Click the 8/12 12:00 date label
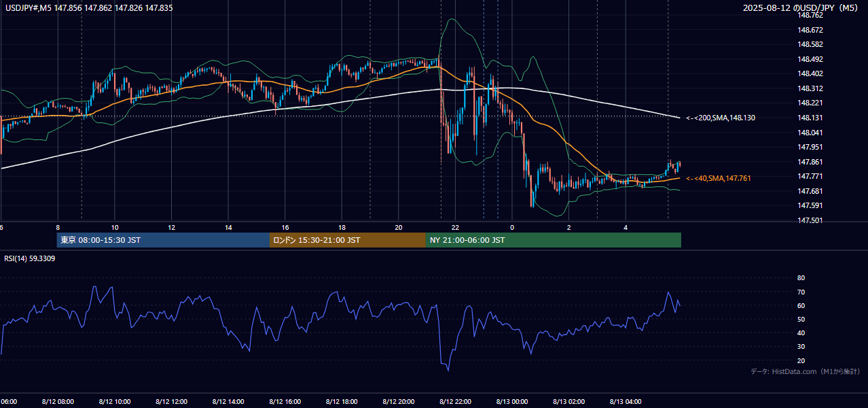Viewport: 868px width, 408px height. [x=171, y=402]
